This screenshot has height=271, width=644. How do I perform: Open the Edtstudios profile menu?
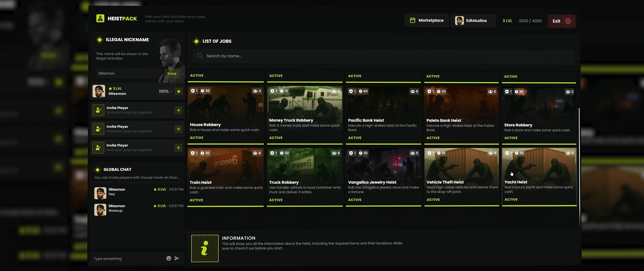pyautogui.click(x=472, y=21)
